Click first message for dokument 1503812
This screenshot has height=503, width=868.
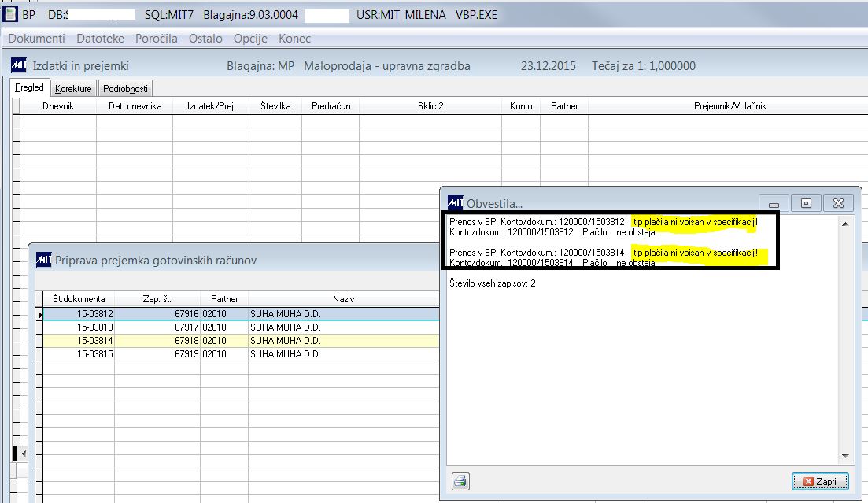pyautogui.click(x=604, y=221)
